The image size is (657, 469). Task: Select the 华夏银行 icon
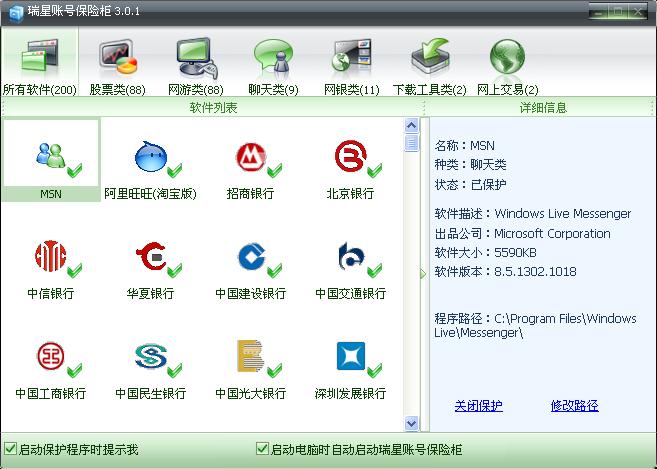150,259
